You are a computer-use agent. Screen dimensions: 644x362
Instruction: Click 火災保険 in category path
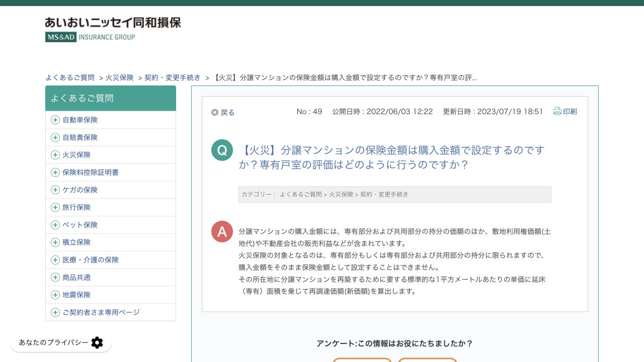click(341, 194)
